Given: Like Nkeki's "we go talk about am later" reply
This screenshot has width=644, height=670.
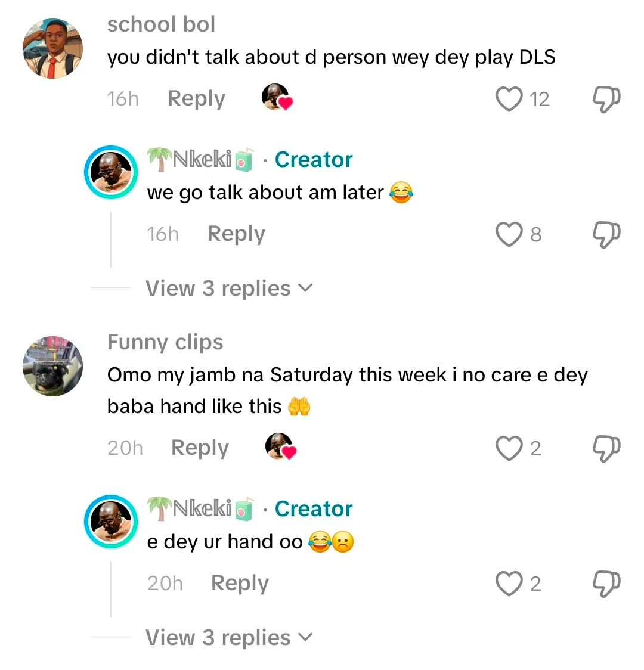Looking at the screenshot, I should click(509, 234).
